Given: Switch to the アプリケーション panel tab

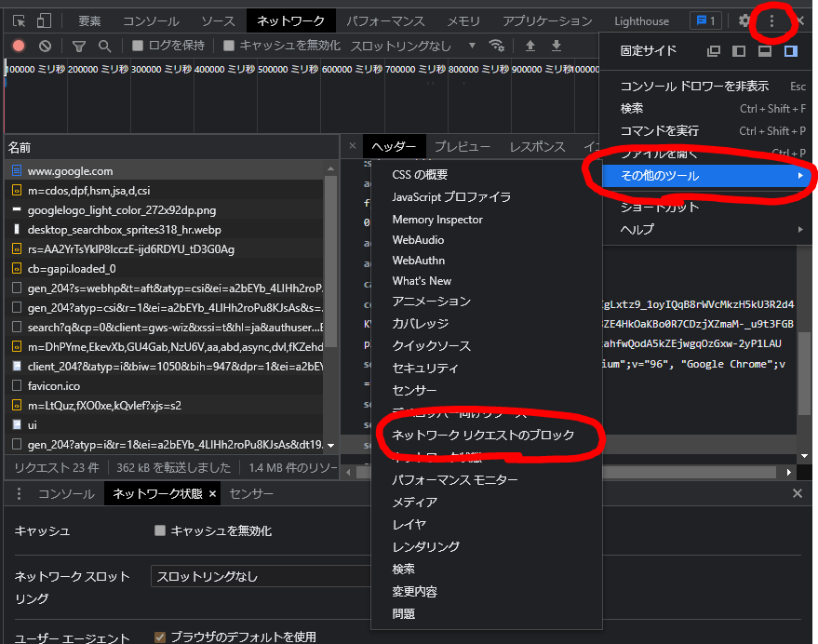Looking at the screenshot, I should pos(547,20).
